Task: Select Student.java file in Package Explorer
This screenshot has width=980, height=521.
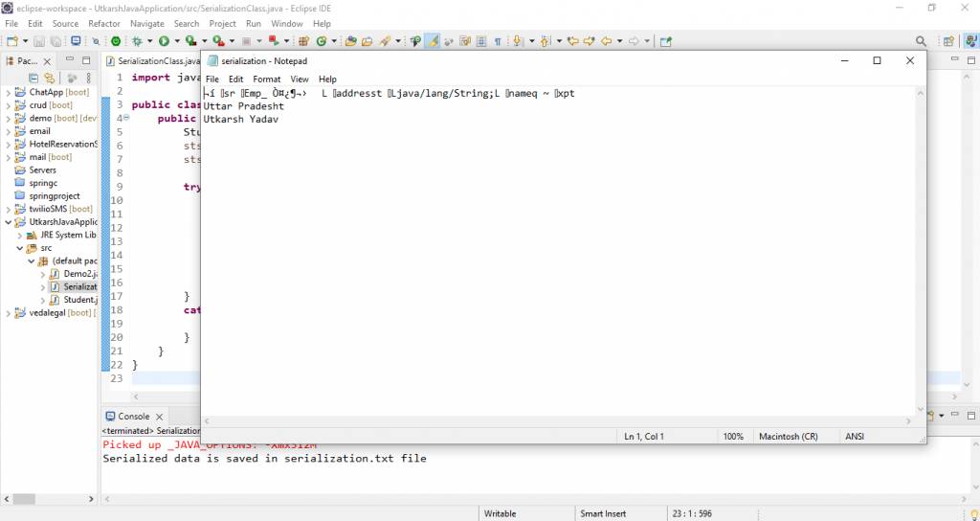Action: pyautogui.click(x=79, y=300)
